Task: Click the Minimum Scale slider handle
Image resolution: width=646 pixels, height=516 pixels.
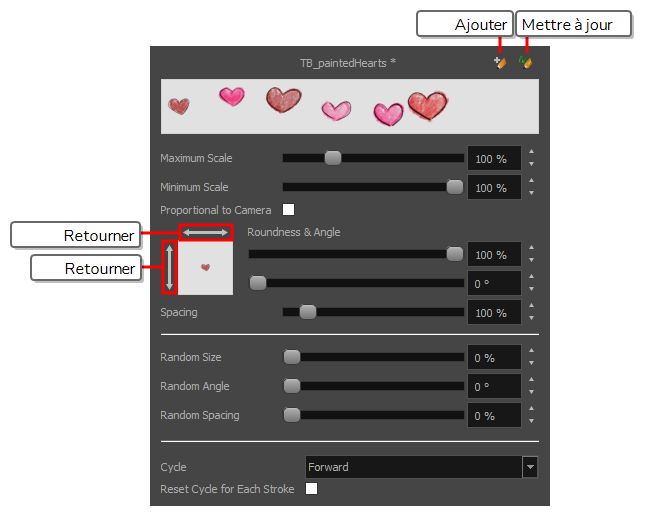Action: 455,187
